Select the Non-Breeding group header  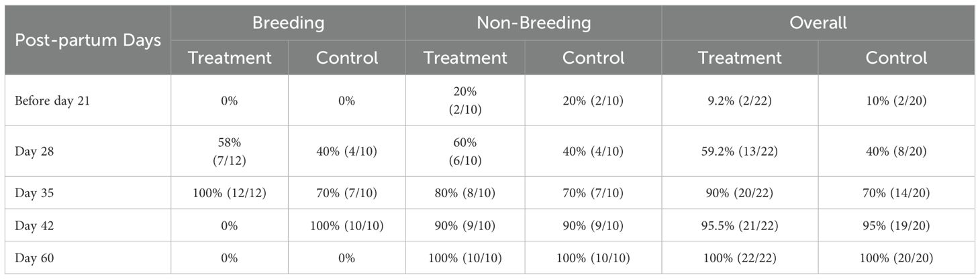(x=534, y=23)
